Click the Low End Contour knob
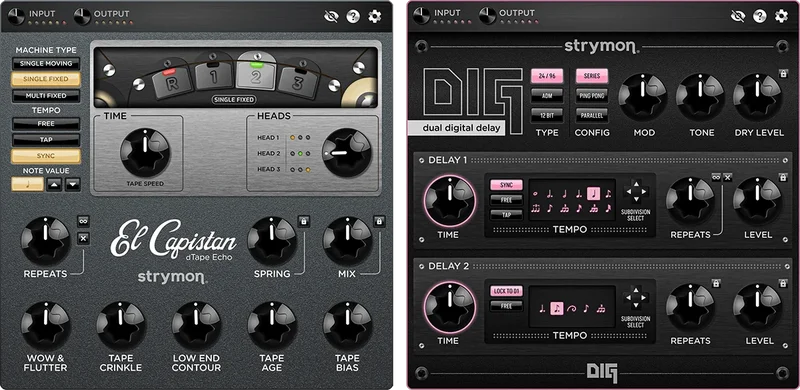This screenshot has height=390, width=800. (x=196, y=326)
